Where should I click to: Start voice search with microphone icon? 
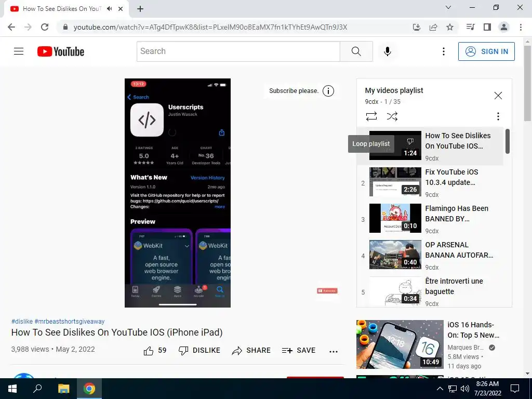[388, 51]
